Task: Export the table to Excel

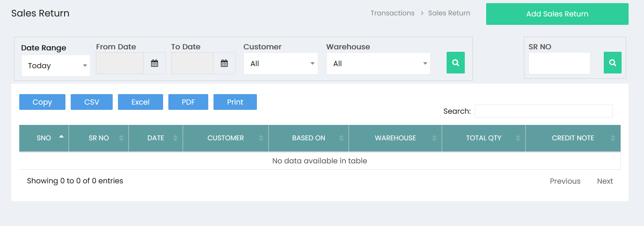Action: click(140, 102)
